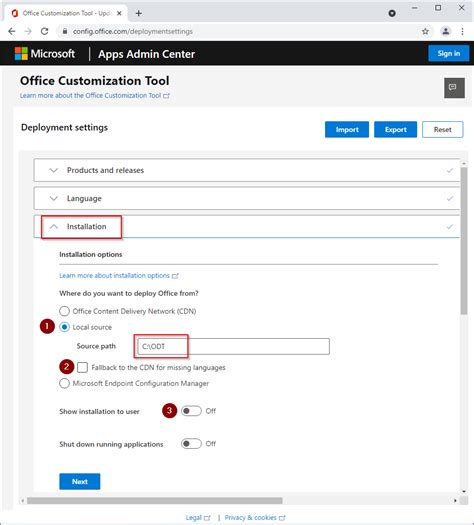Collapse the Installation section

click(x=247, y=227)
